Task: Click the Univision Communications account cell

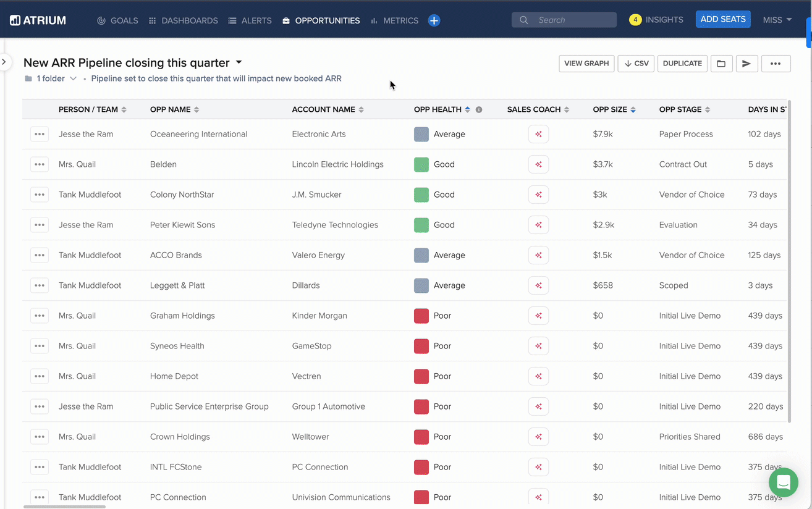Action: tap(341, 497)
